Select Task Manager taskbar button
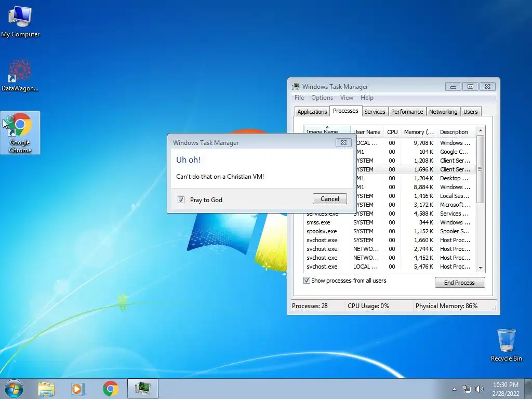 click(142, 389)
